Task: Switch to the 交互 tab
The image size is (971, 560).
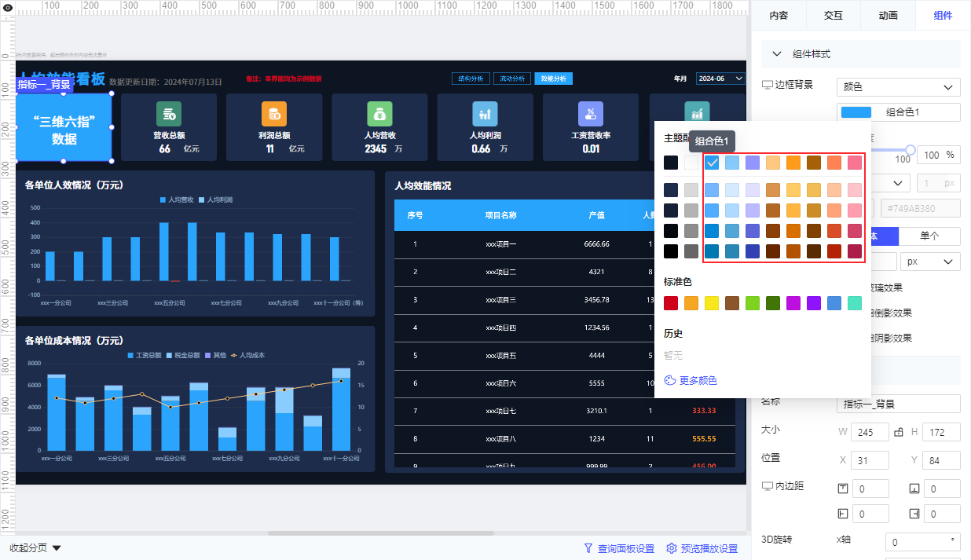Action: coord(834,16)
